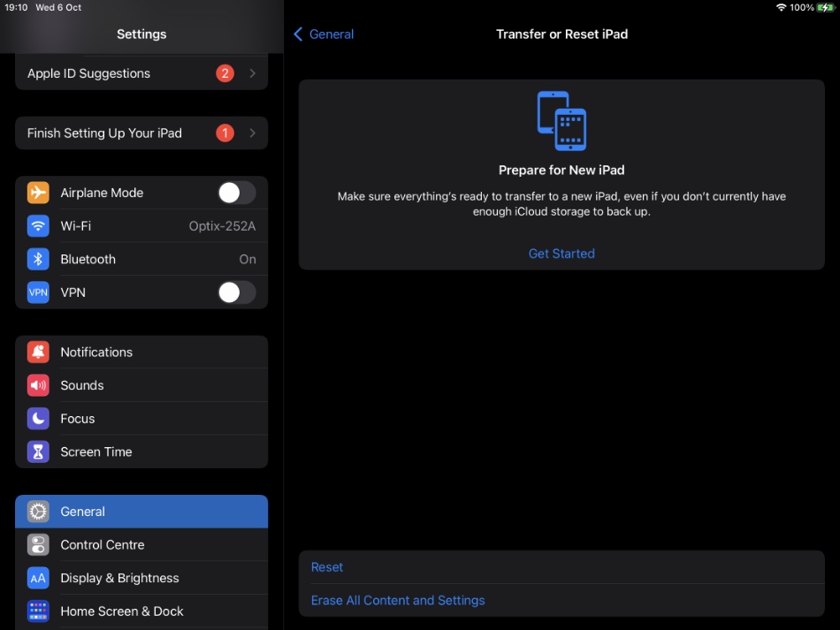
Task: Tap the Wi-Fi icon in sidebar
Action: point(38,226)
